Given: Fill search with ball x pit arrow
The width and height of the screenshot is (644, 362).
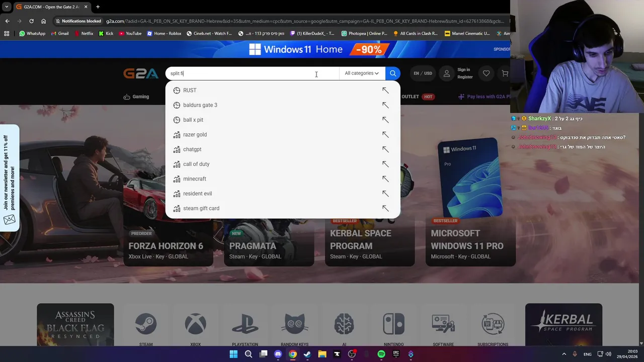Looking at the screenshot, I should [385, 120].
